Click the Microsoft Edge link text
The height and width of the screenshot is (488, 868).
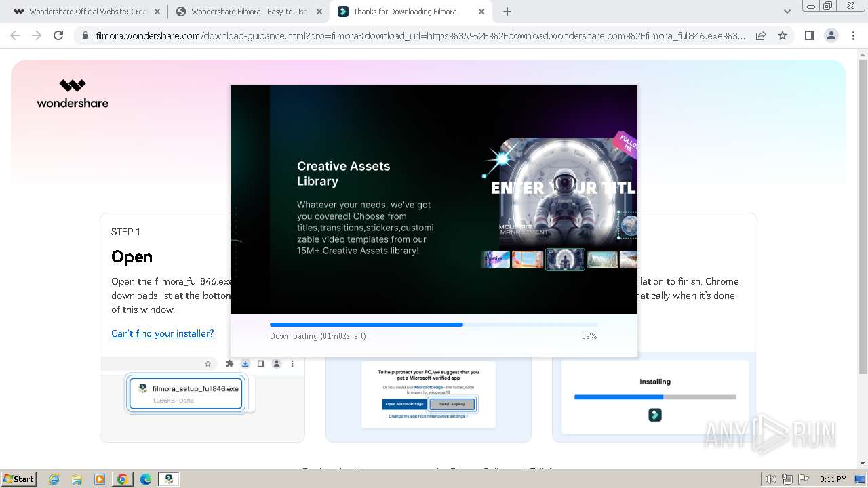428,387
